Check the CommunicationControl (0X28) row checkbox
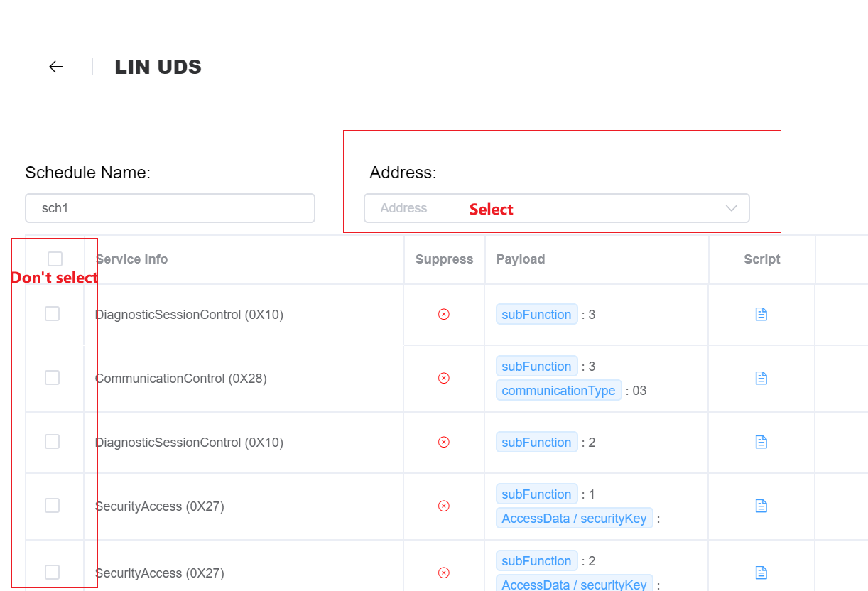Screen dimensions: 868x591 (x=52, y=377)
